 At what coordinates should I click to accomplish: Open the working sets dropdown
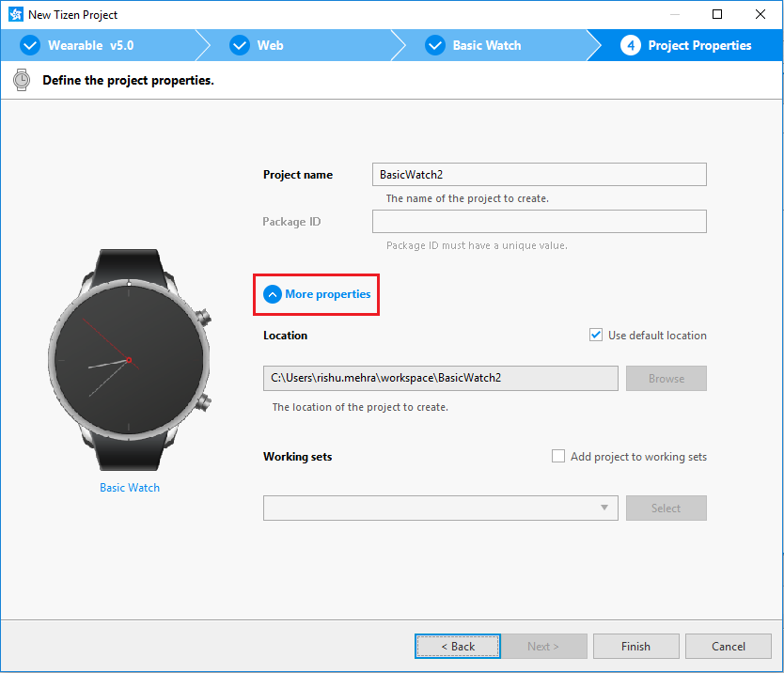coord(604,509)
